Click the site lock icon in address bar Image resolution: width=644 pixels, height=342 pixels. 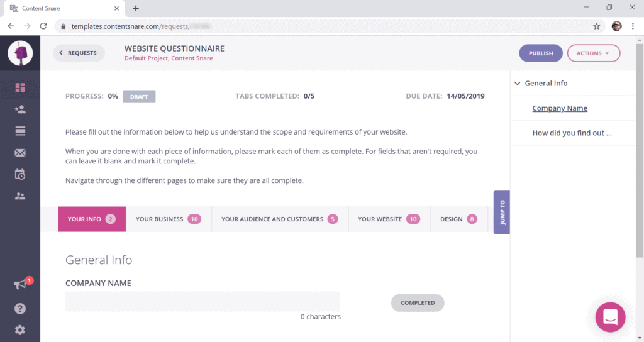point(63,26)
